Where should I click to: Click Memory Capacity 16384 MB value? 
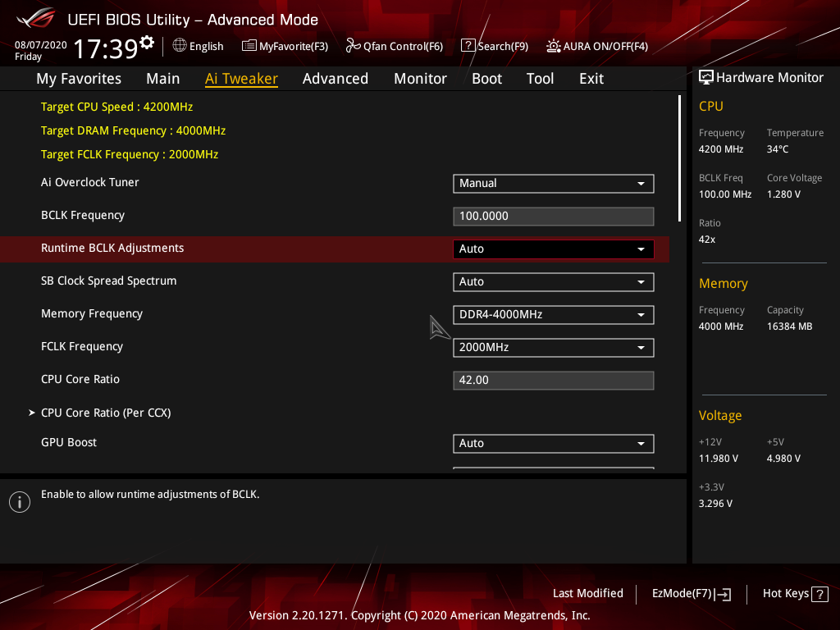pos(790,326)
